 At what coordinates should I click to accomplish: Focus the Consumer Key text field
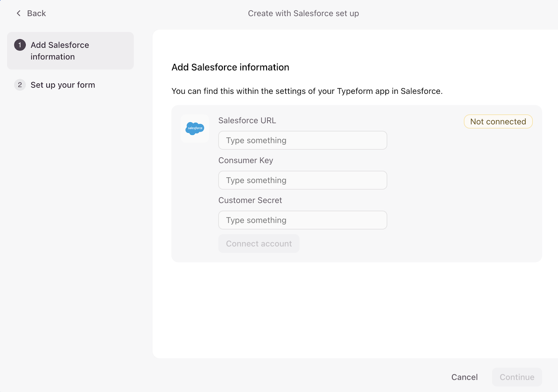302,180
